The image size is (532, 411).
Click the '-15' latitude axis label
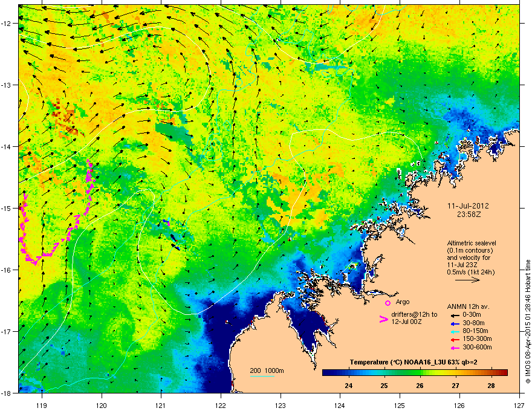[6, 208]
